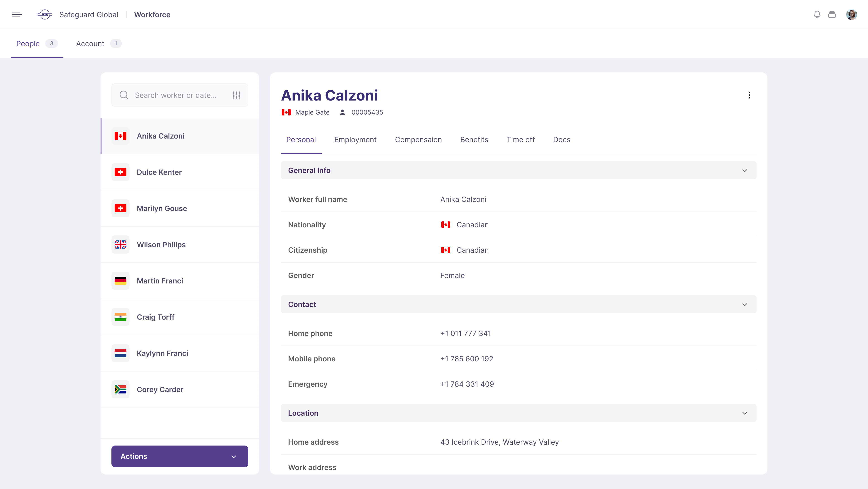Image resolution: width=868 pixels, height=489 pixels.
Task: Collapse the Location section
Action: pyautogui.click(x=744, y=413)
